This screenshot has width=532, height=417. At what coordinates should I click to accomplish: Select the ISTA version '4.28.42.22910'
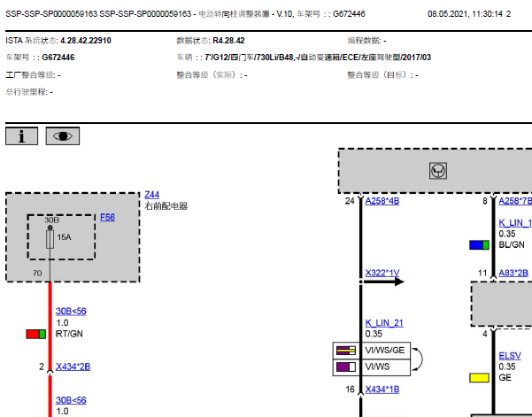click(86, 41)
